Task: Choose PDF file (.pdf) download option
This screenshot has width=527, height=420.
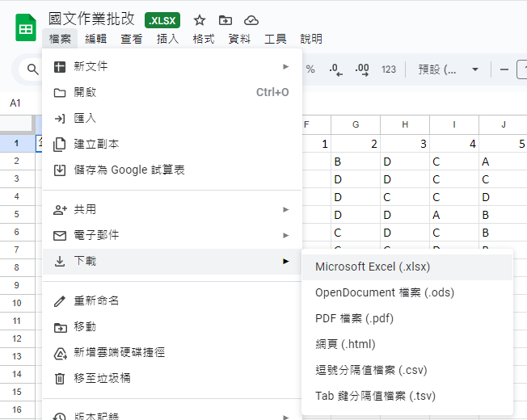Action: point(354,318)
